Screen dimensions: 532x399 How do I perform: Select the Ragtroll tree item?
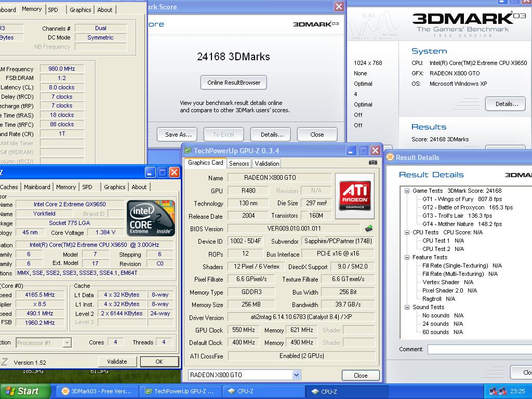[438, 299]
